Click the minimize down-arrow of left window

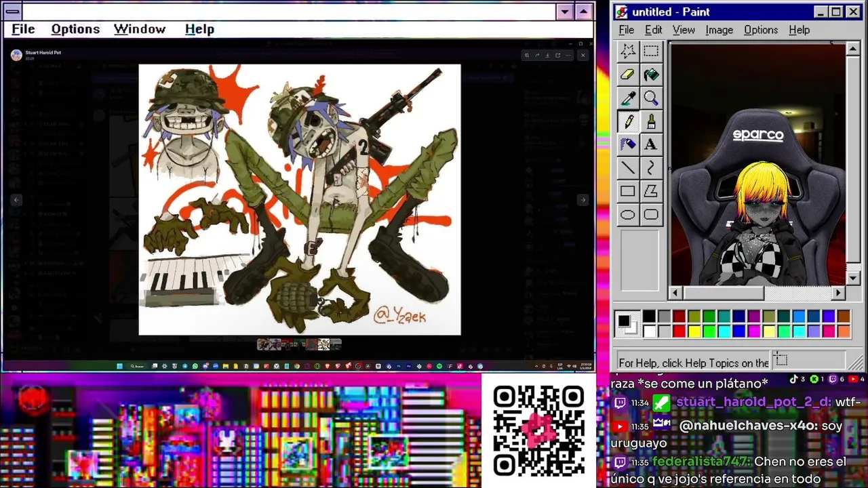[565, 12]
